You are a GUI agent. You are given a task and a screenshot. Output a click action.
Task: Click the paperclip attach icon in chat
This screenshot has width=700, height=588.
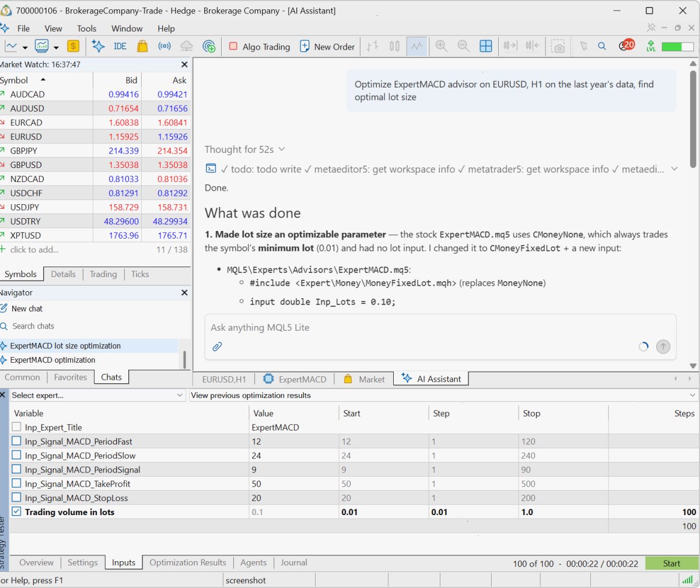pos(217,346)
